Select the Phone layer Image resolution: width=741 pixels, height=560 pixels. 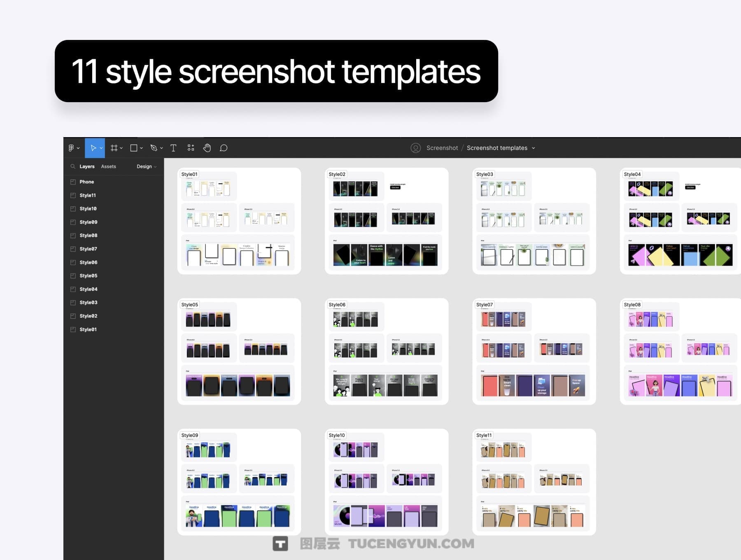[87, 182]
